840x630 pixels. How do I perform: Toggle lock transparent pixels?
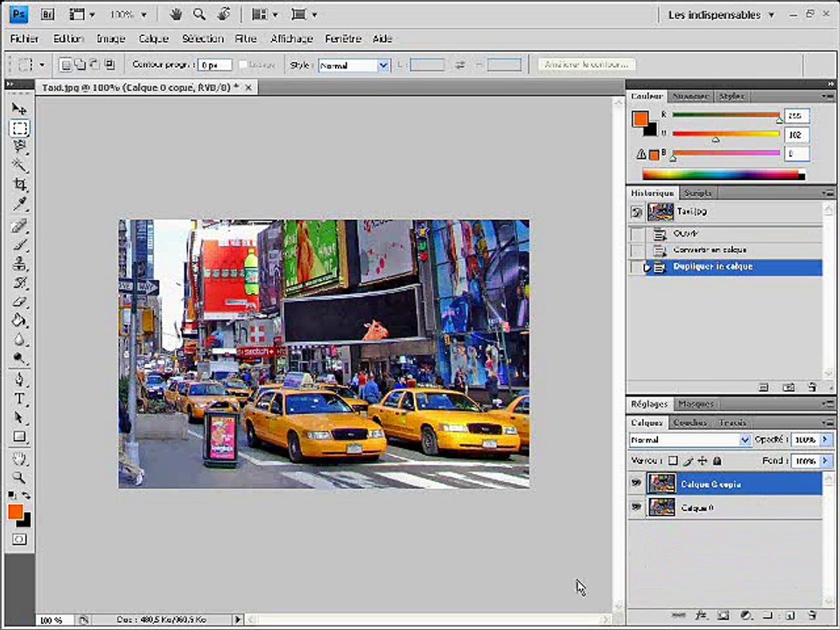coord(673,460)
